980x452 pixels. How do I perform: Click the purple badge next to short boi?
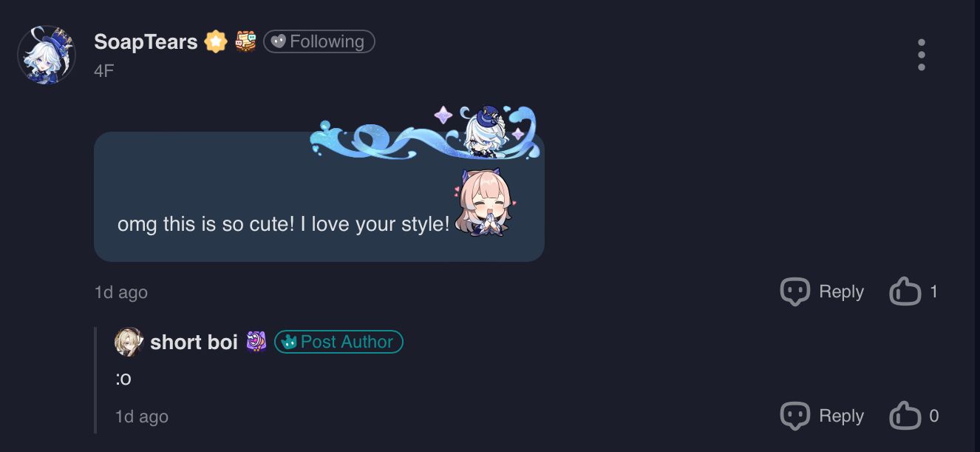256,341
